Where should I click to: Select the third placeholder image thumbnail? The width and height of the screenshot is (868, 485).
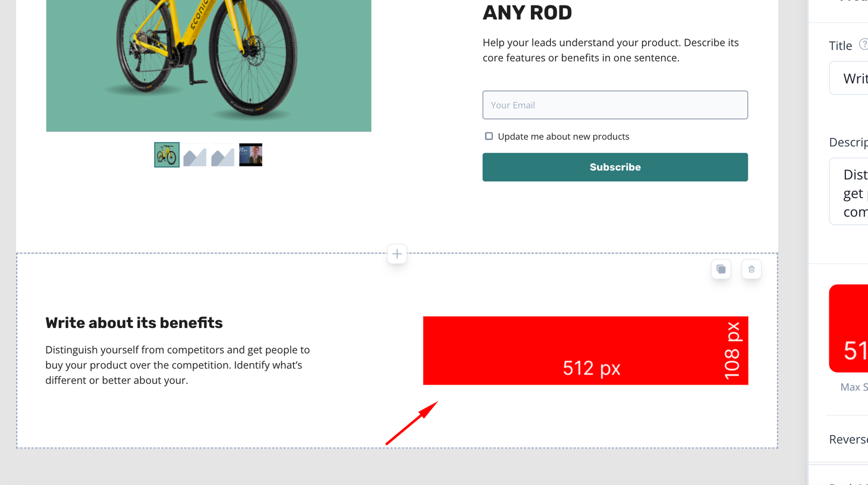tap(222, 155)
